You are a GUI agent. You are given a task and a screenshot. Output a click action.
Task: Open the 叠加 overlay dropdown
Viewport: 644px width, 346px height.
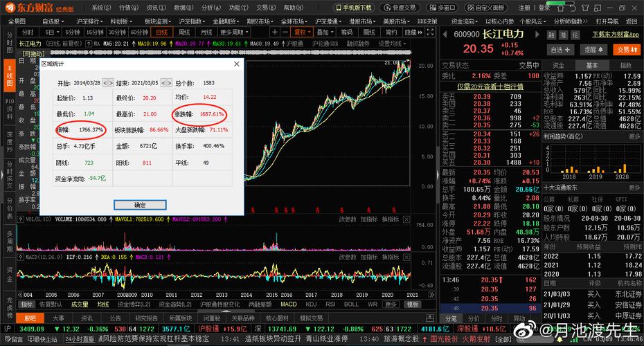coord(325,32)
